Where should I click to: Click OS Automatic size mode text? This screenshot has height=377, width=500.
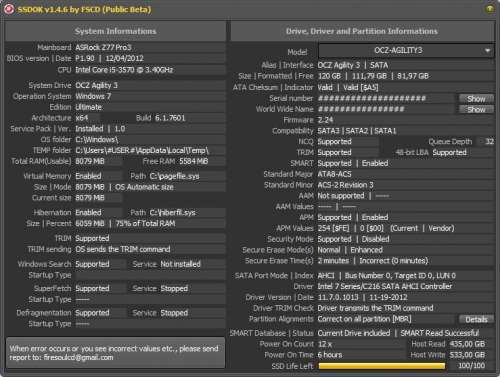pyautogui.click(x=144, y=187)
